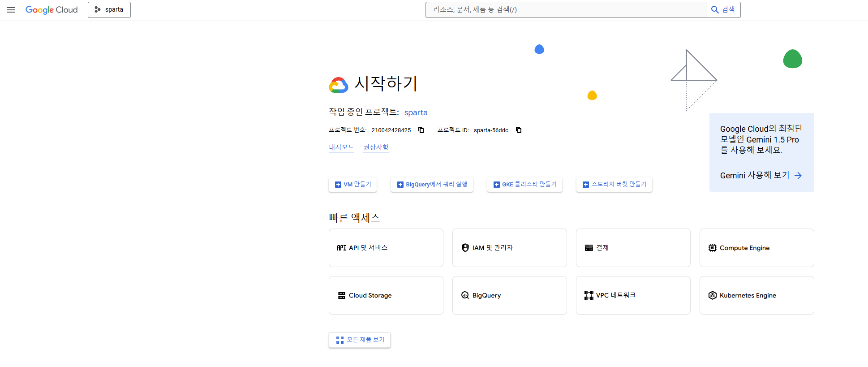Open the VPC 네트워크 card
This screenshot has width=868, height=367.
(633, 295)
